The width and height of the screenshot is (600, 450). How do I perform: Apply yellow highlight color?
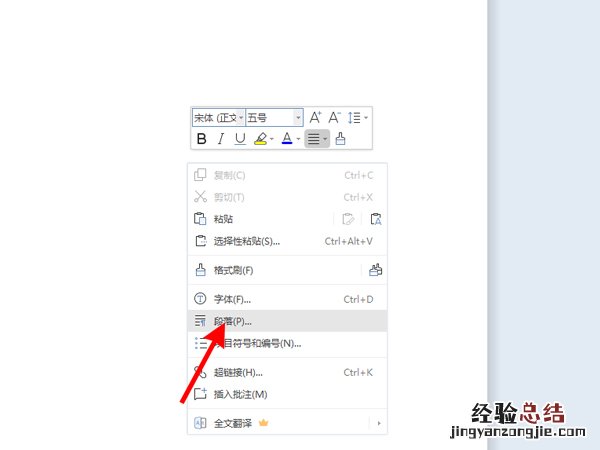point(261,139)
